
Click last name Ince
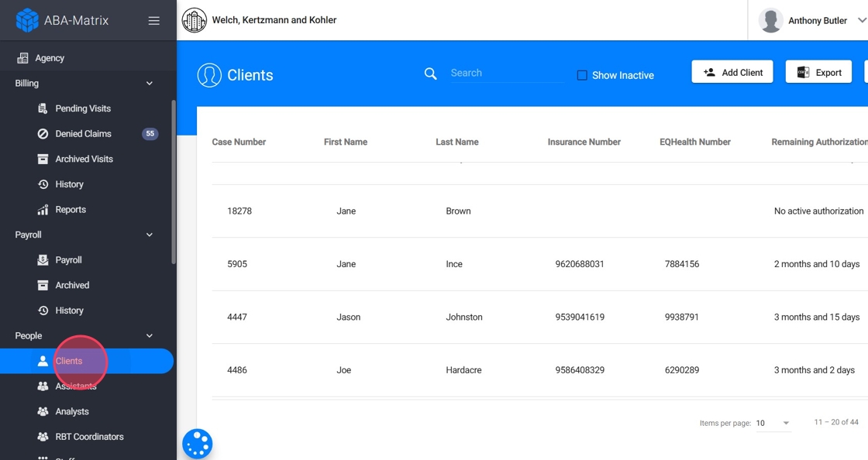pos(454,264)
